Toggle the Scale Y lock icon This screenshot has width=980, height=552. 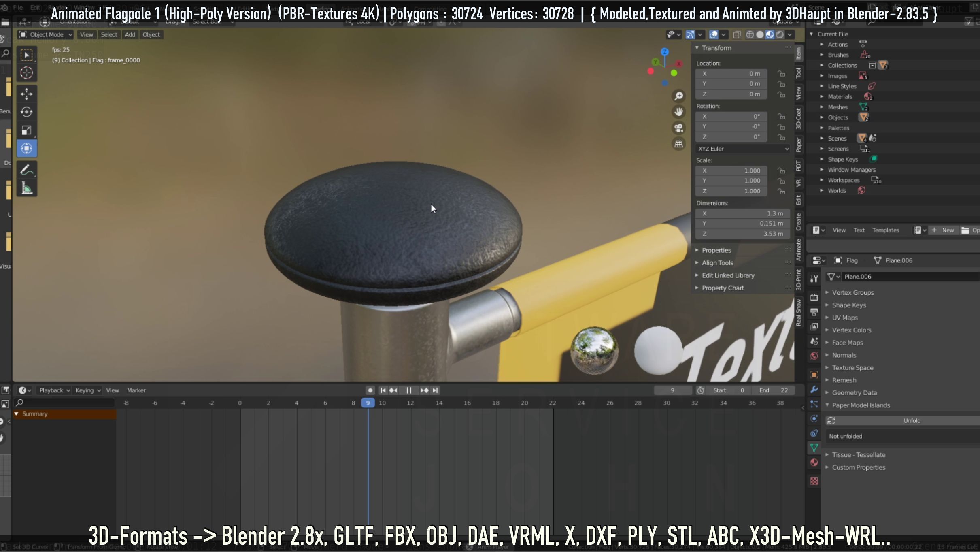781,181
